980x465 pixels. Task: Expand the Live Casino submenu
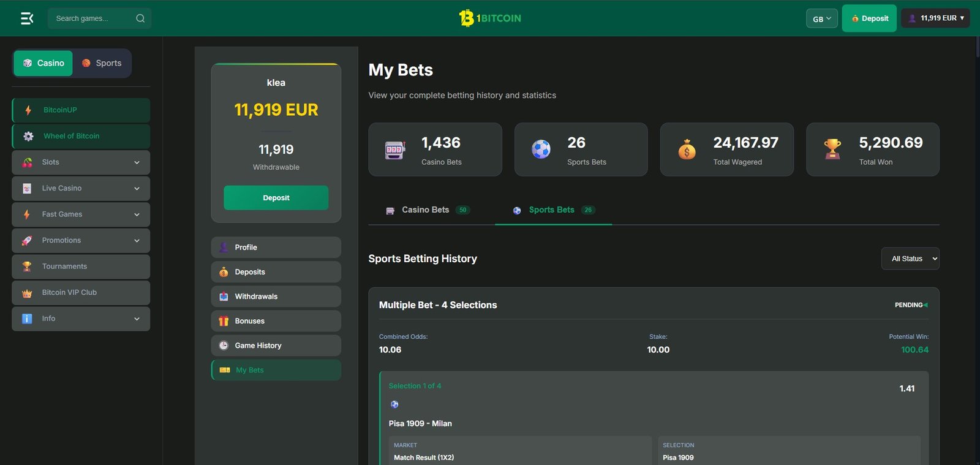81,188
